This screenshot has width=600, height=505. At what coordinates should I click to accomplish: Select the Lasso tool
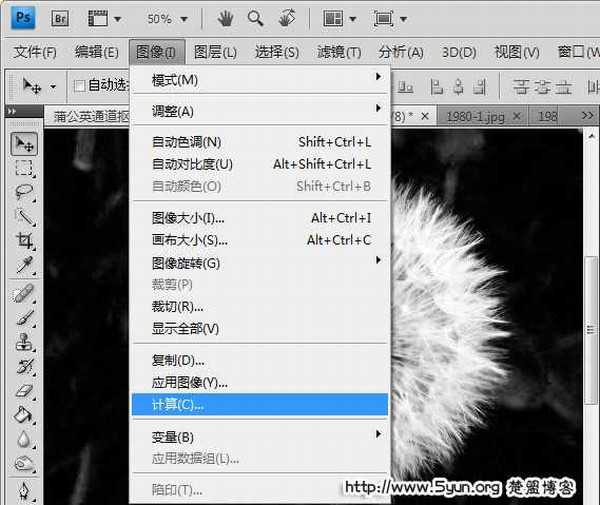24,192
